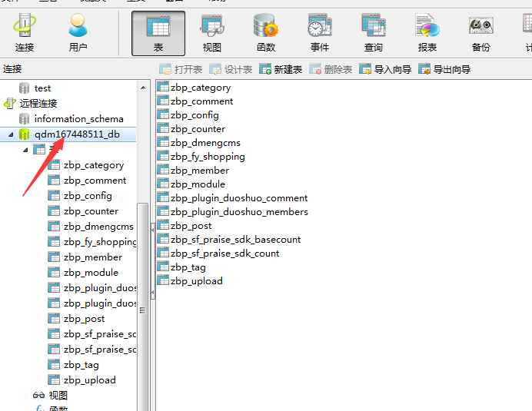Click 新建表 (New Table) button
This screenshot has width=532, height=411.
[x=281, y=69]
